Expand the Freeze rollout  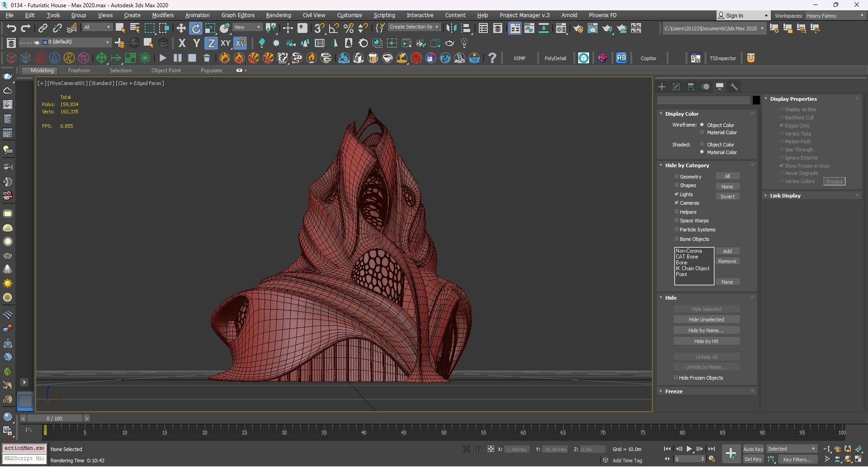(674, 391)
